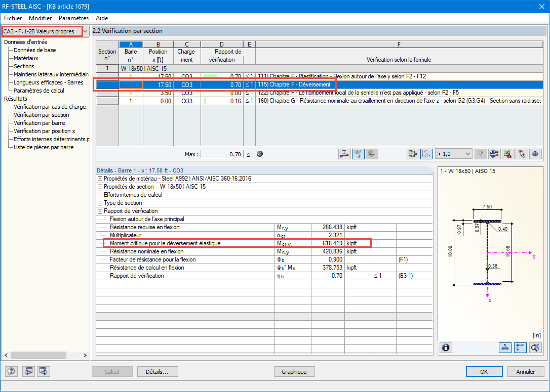This screenshot has width=550, height=392.
Task: Select Données de base in tree
Action: pyautogui.click(x=35, y=50)
